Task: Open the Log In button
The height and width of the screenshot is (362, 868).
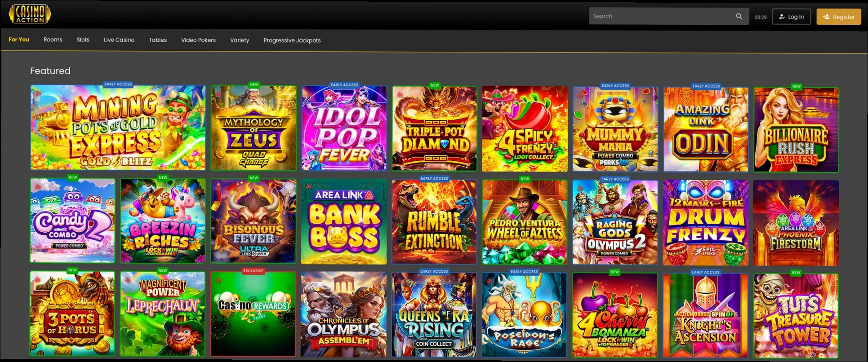Action: [x=791, y=17]
